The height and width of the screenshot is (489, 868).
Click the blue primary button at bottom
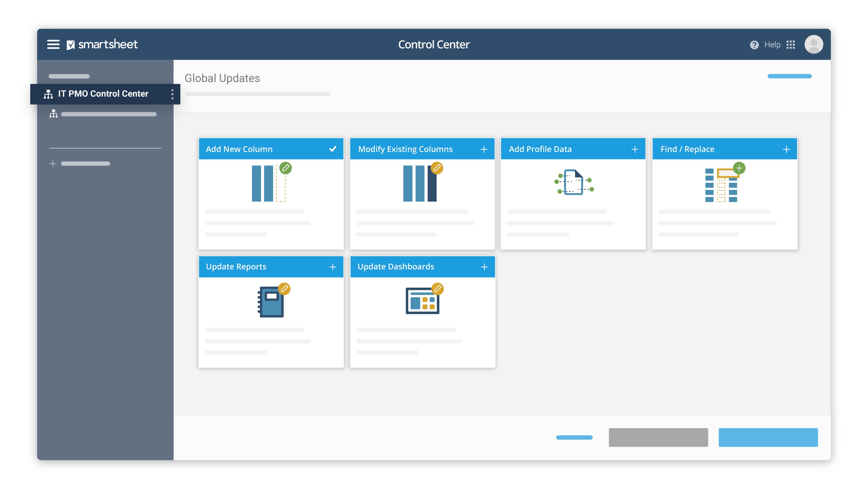768,437
